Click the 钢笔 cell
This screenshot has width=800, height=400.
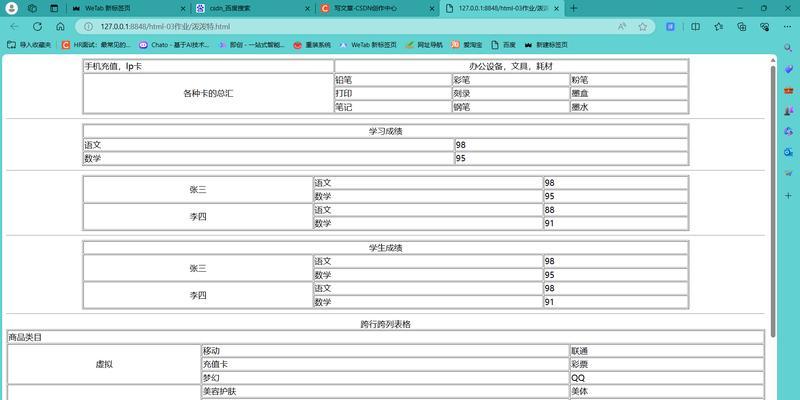(x=510, y=107)
